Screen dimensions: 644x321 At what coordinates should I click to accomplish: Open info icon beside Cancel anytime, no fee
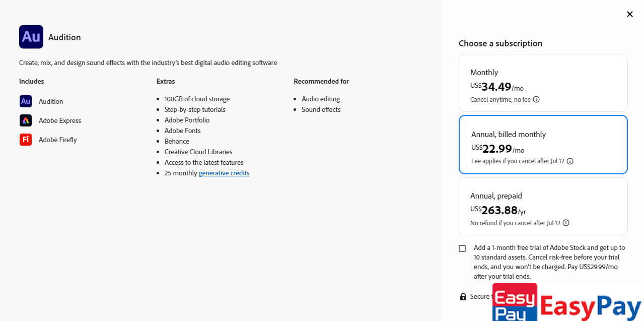pyautogui.click(x=536, y=99)
